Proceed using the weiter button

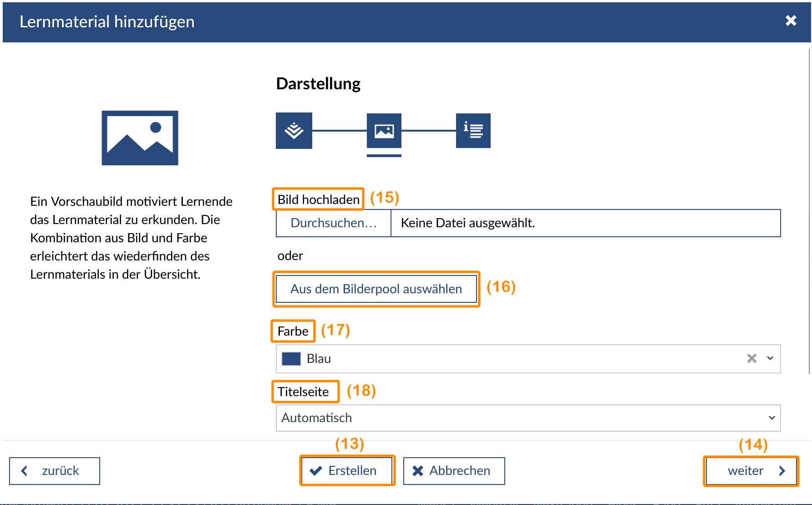tap(750, 470)
